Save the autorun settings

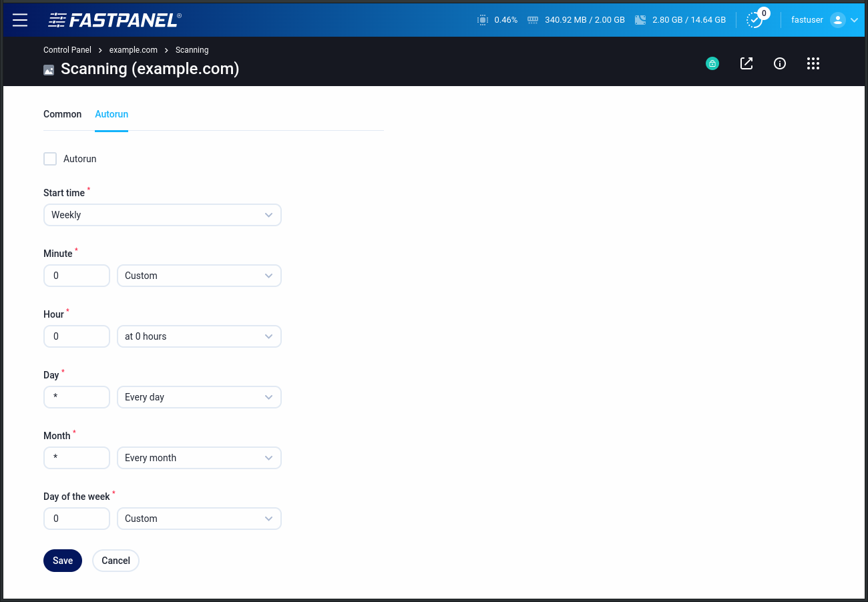[63, 561]
